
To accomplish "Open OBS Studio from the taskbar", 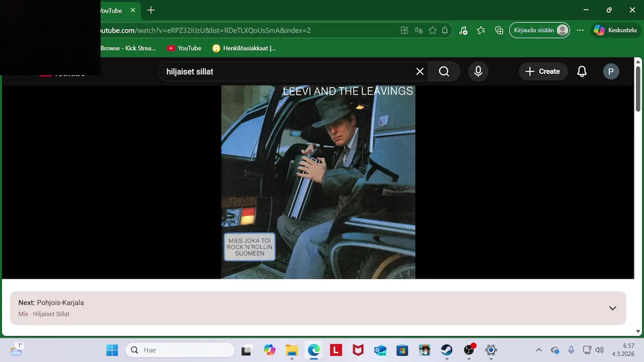I will [469, 350].
